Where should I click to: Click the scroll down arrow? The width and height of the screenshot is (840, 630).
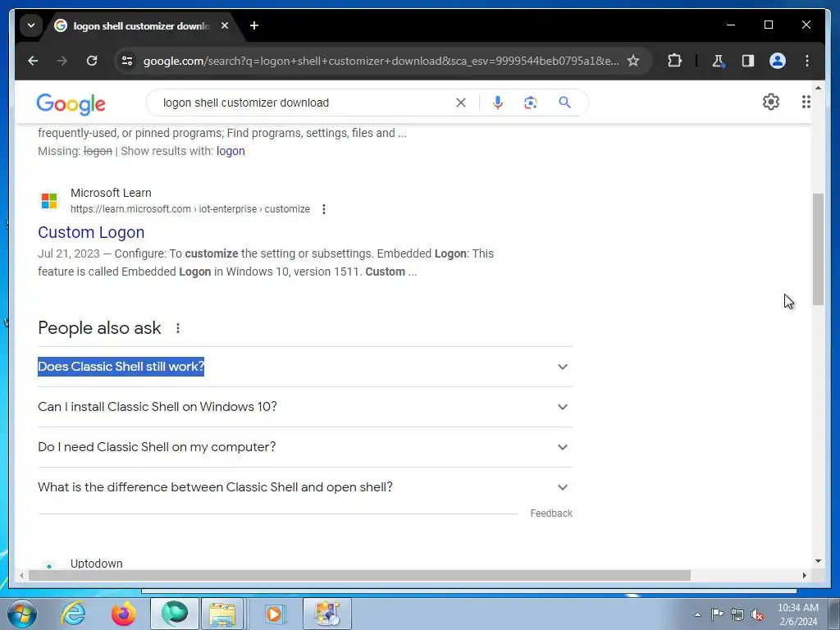tap(818, 561)
